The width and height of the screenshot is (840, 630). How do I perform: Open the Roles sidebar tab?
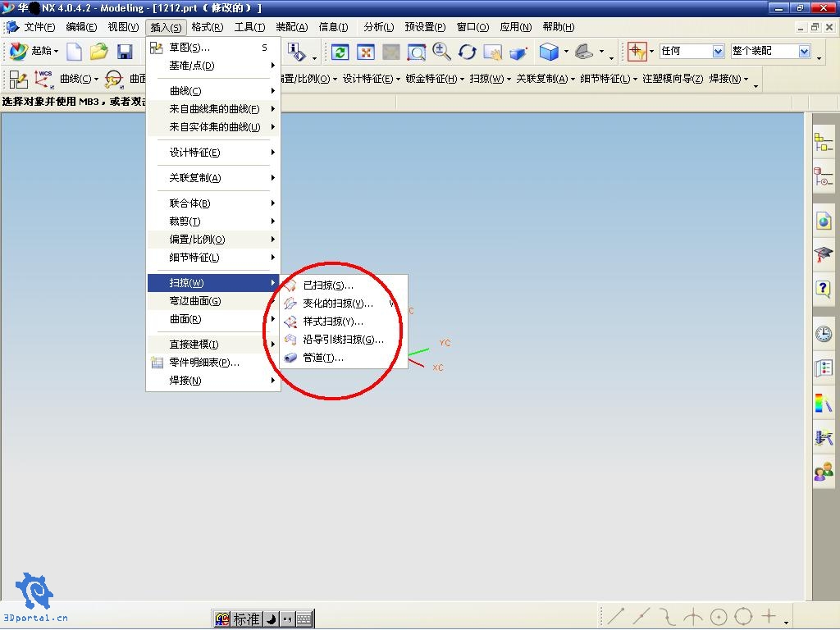[824, 472]
